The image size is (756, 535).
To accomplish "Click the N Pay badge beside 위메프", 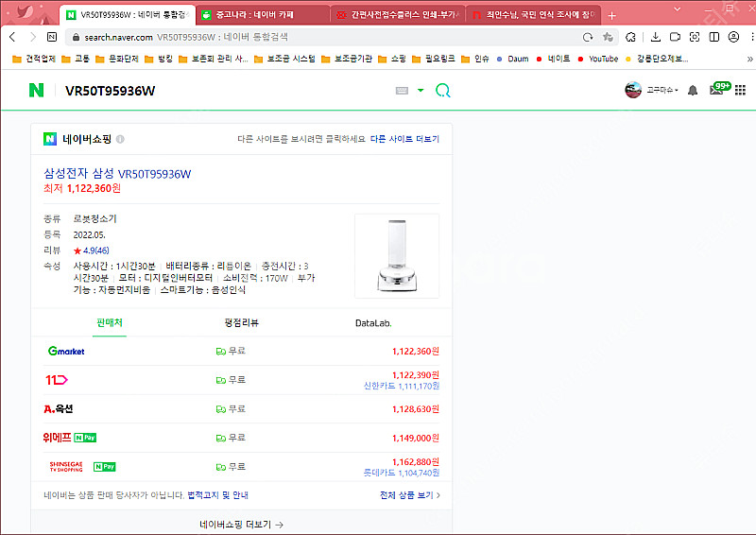I will tap(85, 438).
